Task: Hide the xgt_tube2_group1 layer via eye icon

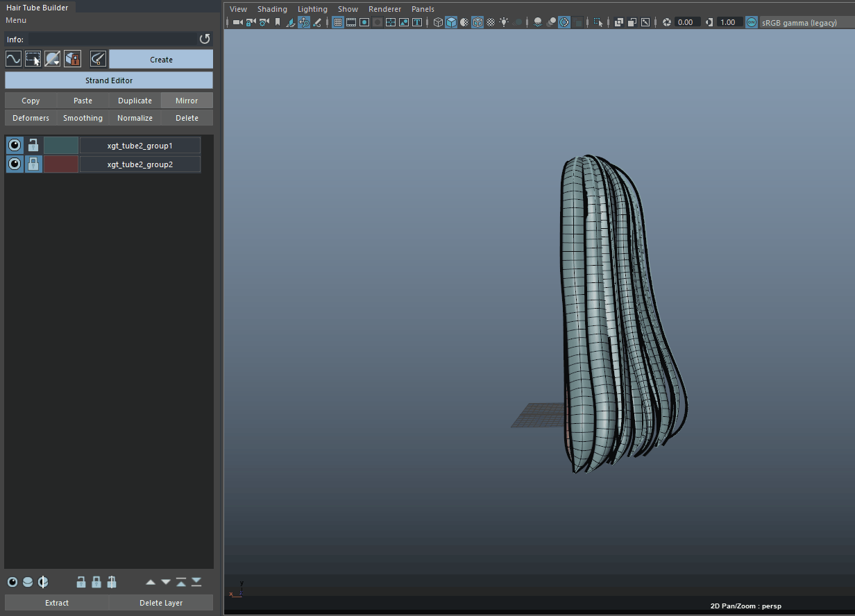Action: click(15, 146)
